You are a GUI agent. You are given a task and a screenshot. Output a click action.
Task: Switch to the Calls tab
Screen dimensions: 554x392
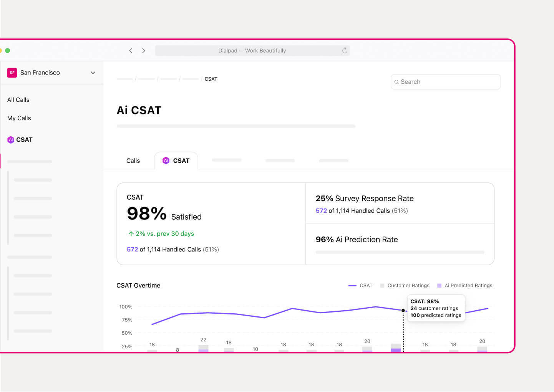click(x=133, y=161)
